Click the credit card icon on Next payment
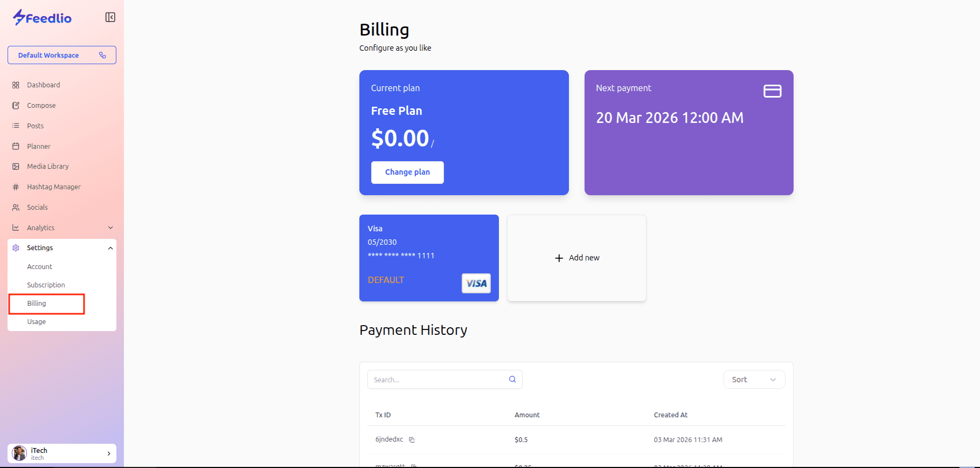Screen dimensions: 980x468 [772, 91]
